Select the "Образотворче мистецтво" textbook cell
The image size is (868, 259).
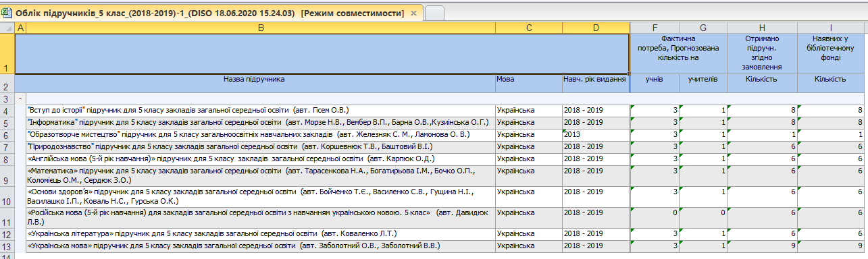[x=260, y=134]
